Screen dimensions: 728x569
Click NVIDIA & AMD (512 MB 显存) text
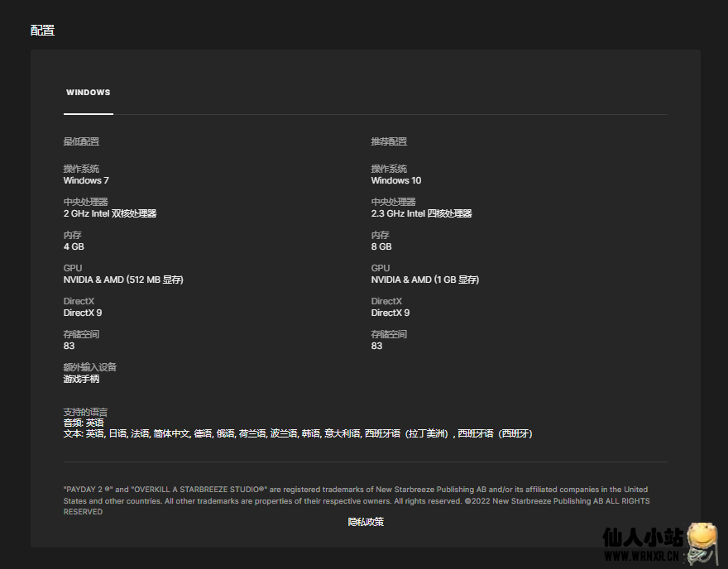pyautogui.click(x=123, y=280)
